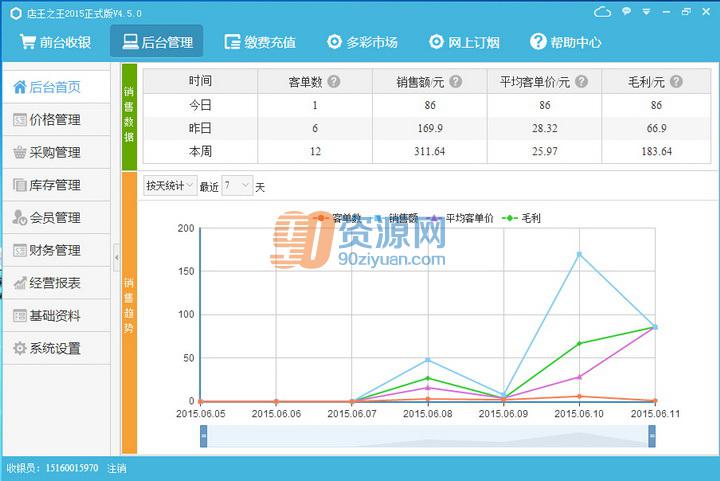Open the 最近 7 天 days dropdown
The image size is (720, 481).
point(237,185)
